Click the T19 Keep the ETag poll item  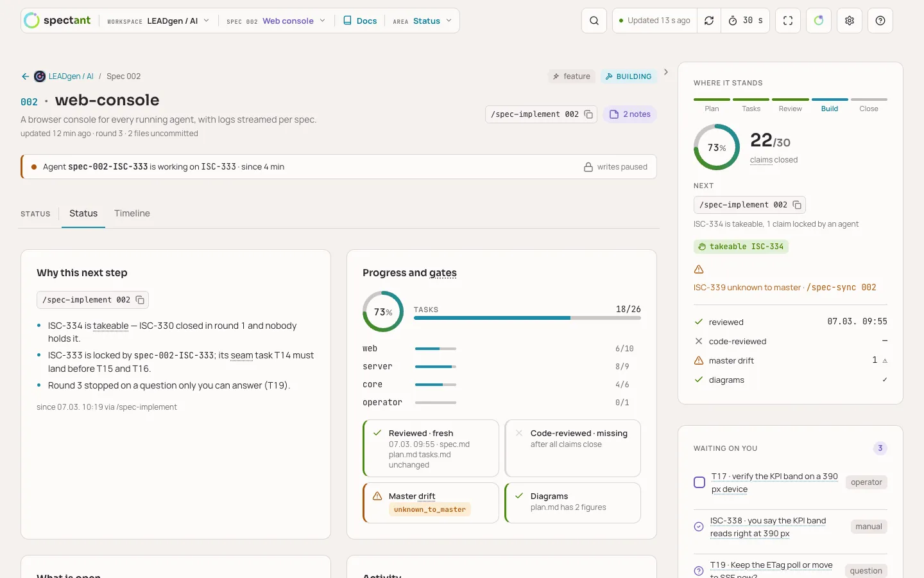(x=771, y=570)
